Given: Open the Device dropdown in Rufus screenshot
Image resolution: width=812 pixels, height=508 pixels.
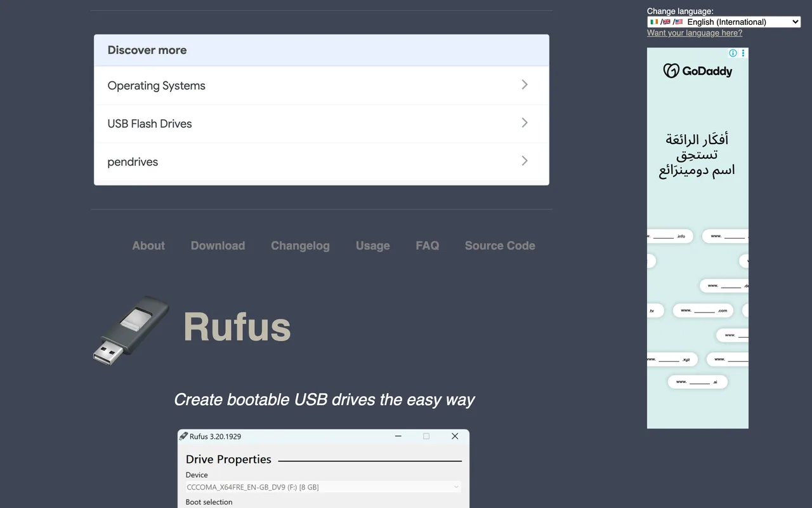Looking at the screenshot, I should 323,487.
